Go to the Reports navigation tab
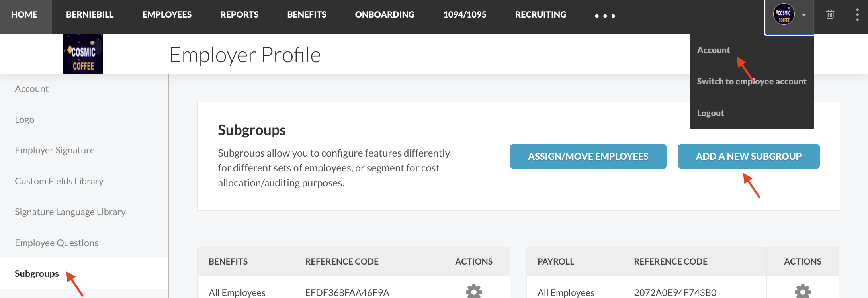Viewport: 868px width, 298px height. (x=239, y=14)
